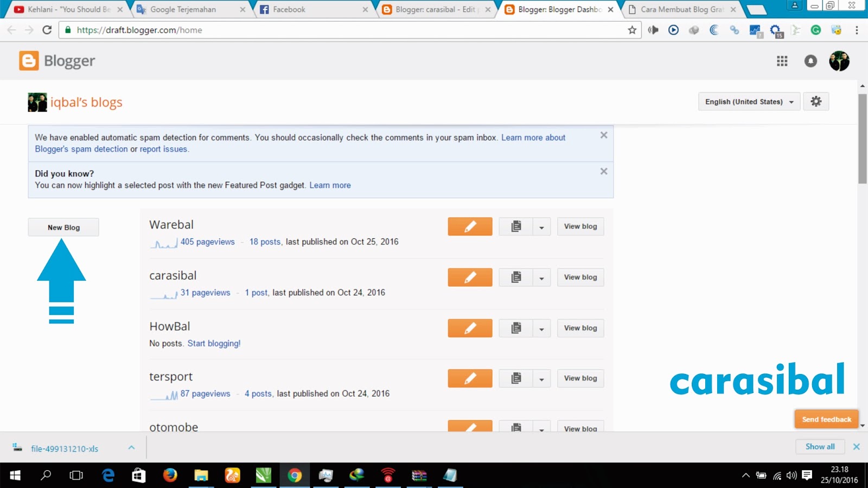The width and height of the screenshot is (868, 488).
Task: Dismiss the spam detection notice
Action: [604, 135]
